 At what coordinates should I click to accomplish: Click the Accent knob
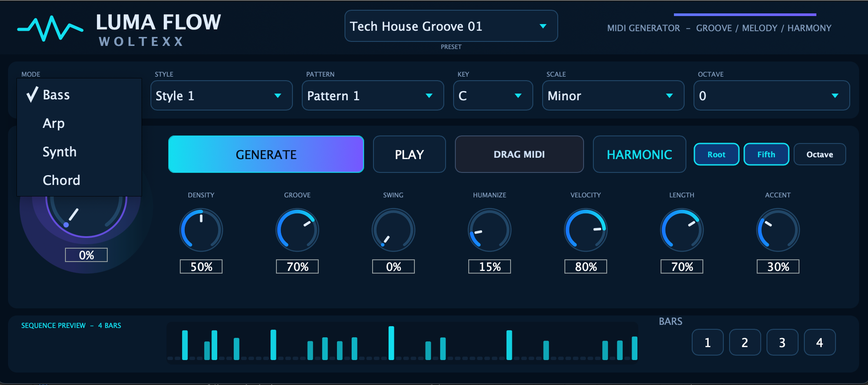point(778,230)
